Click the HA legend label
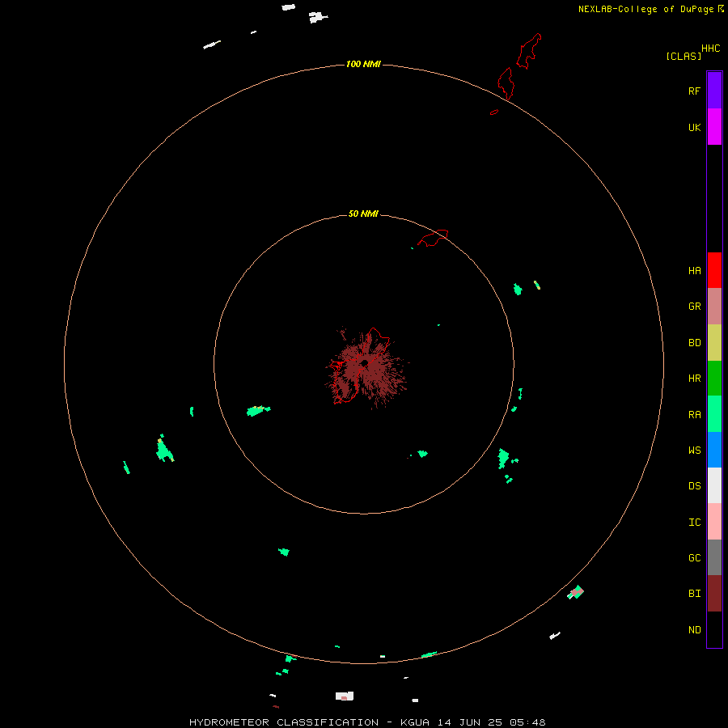 click(694, 271)
